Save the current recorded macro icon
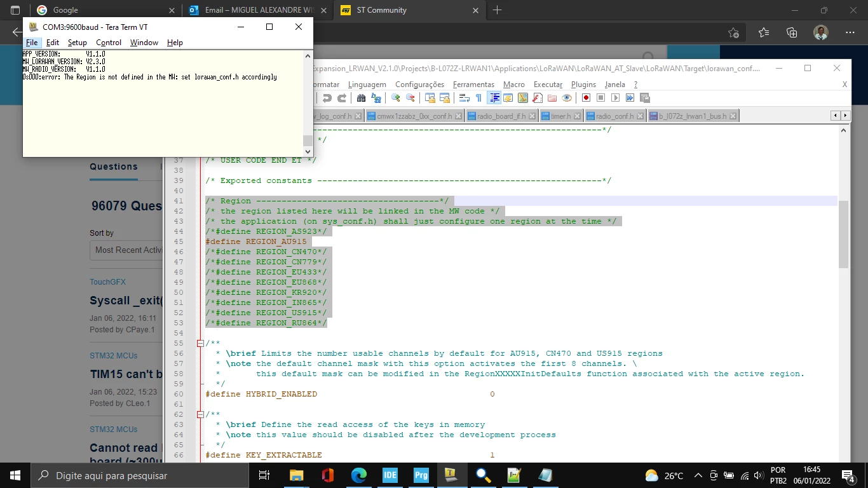 pos(644,98)
